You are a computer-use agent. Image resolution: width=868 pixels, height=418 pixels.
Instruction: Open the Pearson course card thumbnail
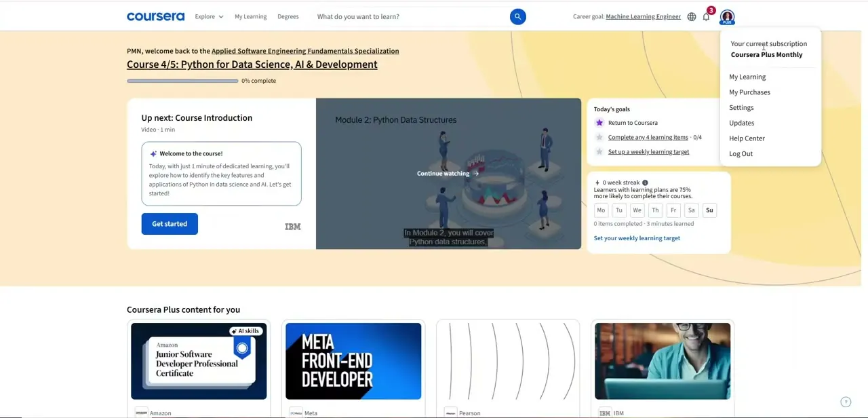[x=508, y=361]
